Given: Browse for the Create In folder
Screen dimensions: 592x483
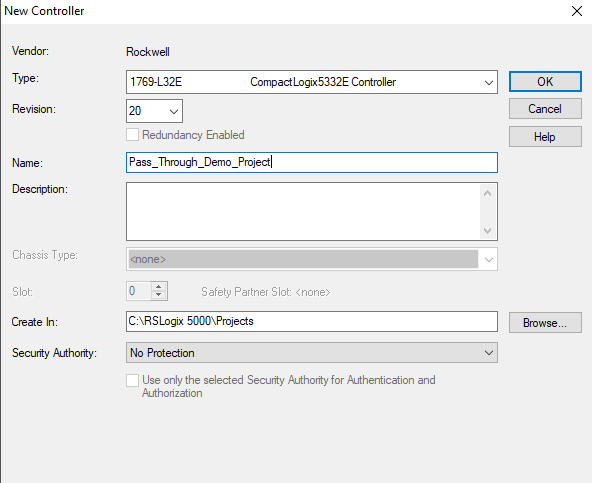Looking at the screenshot, I should click(545, 323).
